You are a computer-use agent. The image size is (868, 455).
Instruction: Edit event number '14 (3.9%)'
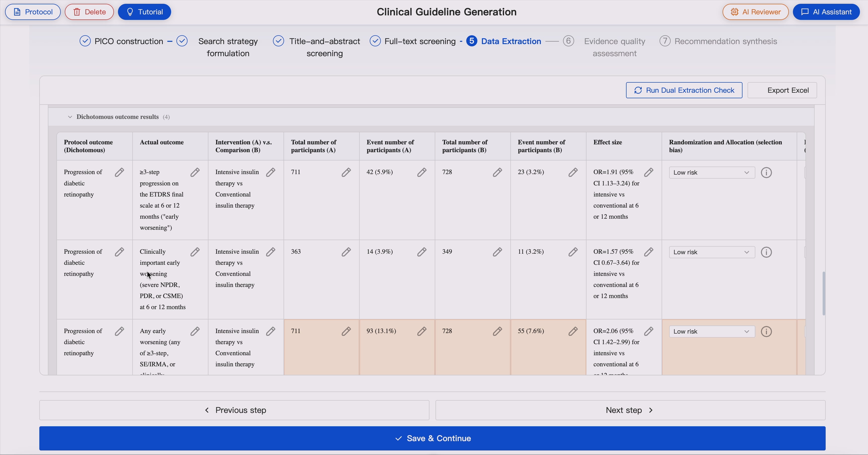pos(422,252)
